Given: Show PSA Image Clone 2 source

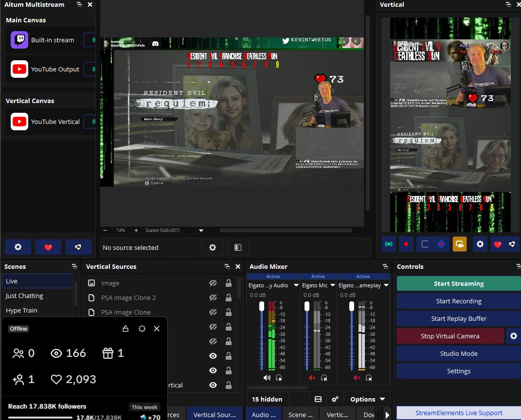Looking at the screenshot, I should click(x=213, y=297).
